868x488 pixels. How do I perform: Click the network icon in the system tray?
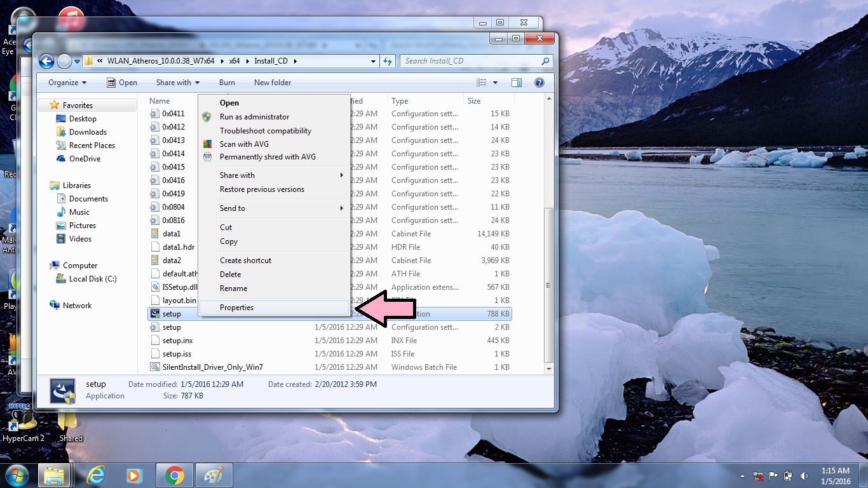[758, 476]
